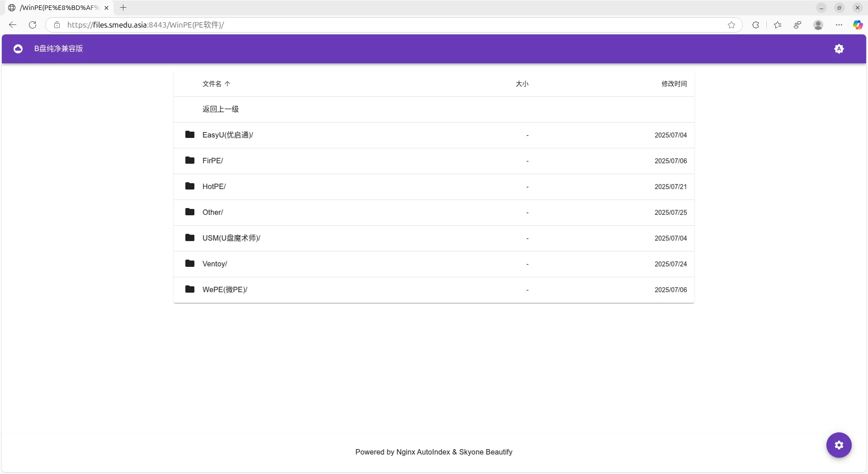The width and height of the screenshot is (868, 474).
Task: Open the browser profile avatar
Action: tap(818, 25)
